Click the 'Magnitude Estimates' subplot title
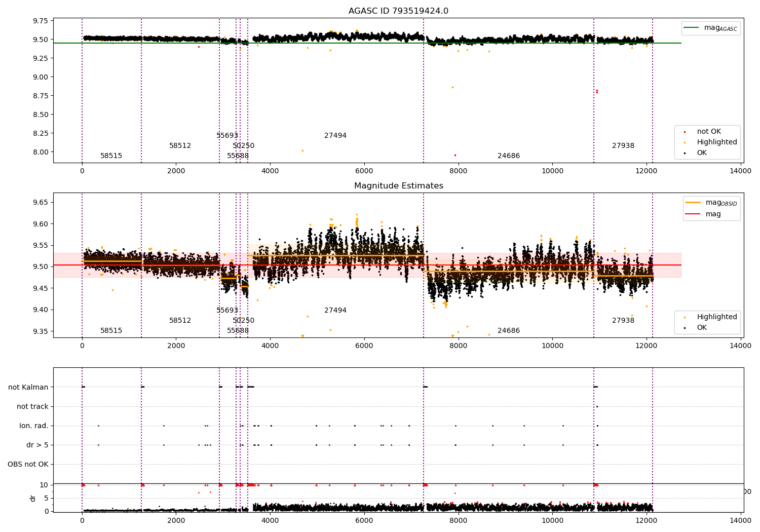The width and height of the screenshot is (760, 532). click(x=398, y=186)
